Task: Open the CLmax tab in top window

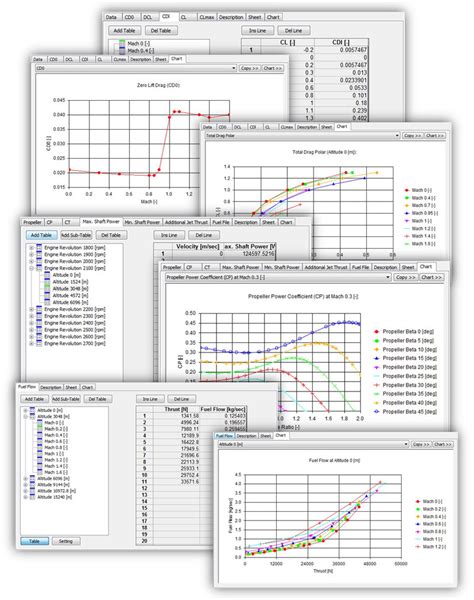Action: tap(207, 17)
